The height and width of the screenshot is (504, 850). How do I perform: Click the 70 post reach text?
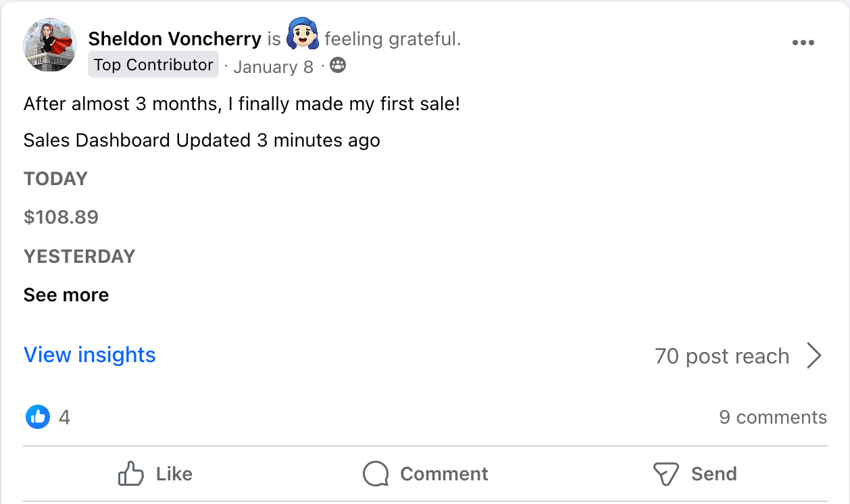tap(722, 356)
